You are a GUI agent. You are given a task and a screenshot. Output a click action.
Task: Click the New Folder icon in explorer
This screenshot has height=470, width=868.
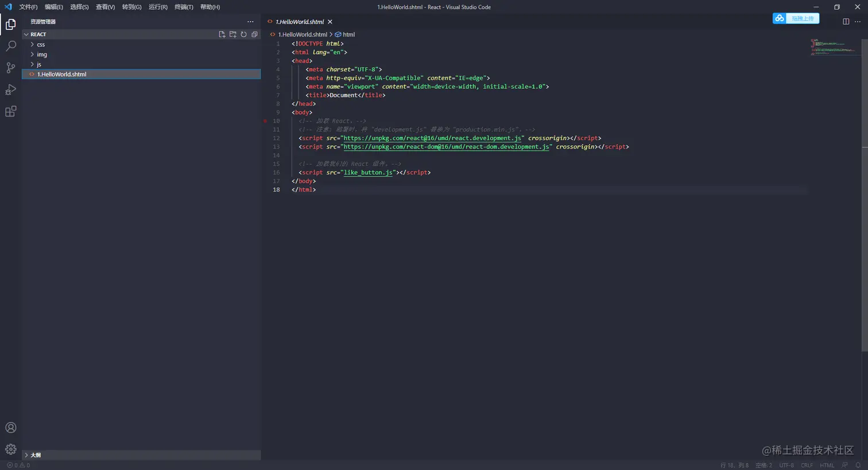tap(233, 34)
